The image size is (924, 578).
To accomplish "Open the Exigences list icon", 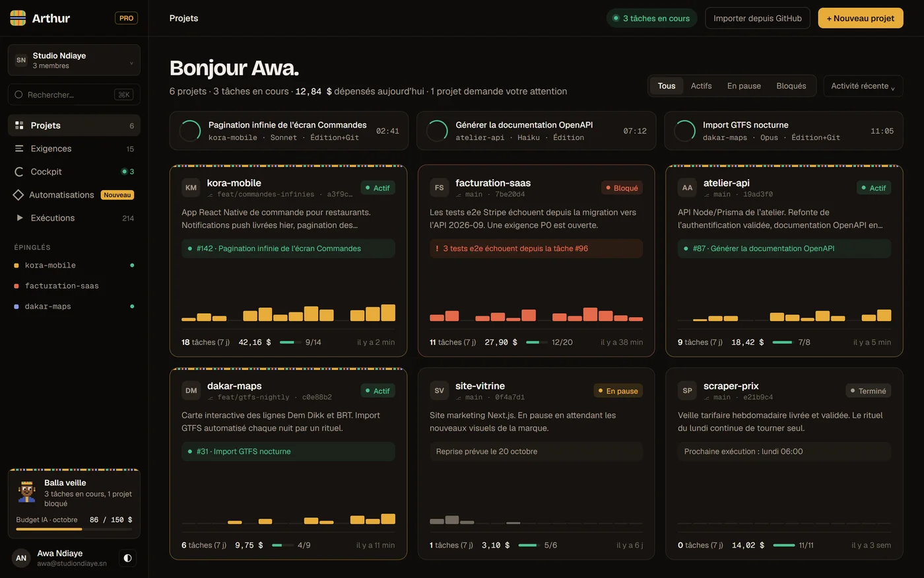I will (19, 148).
